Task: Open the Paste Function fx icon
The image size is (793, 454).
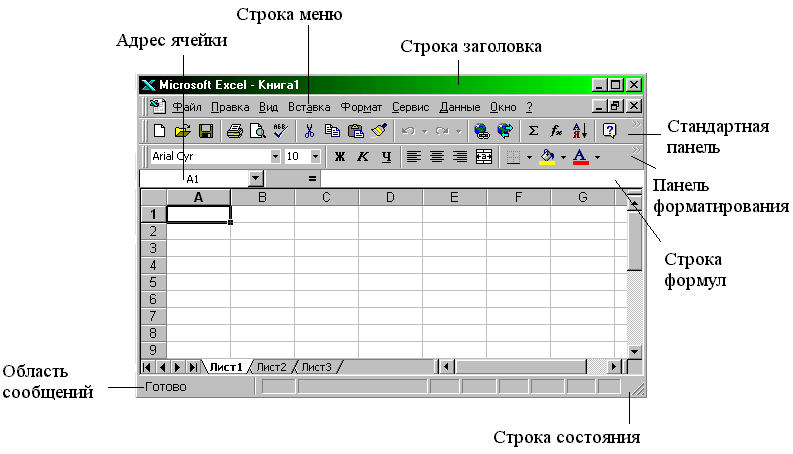Action: point(557,131)
